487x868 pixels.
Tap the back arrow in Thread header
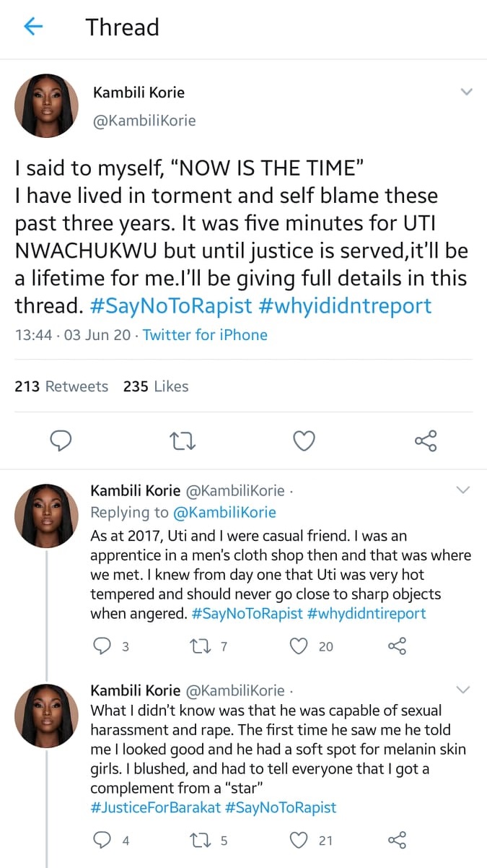click(34, 27)
